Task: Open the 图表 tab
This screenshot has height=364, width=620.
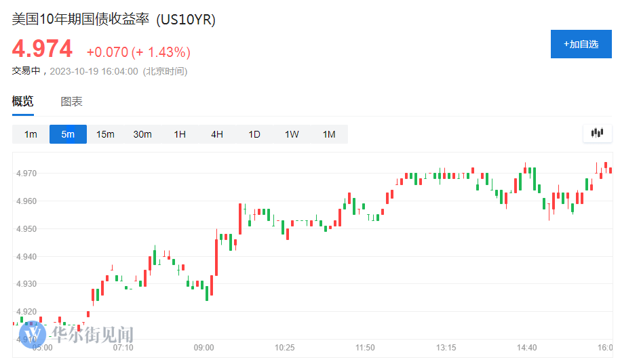Action: (x=72, y=102)
